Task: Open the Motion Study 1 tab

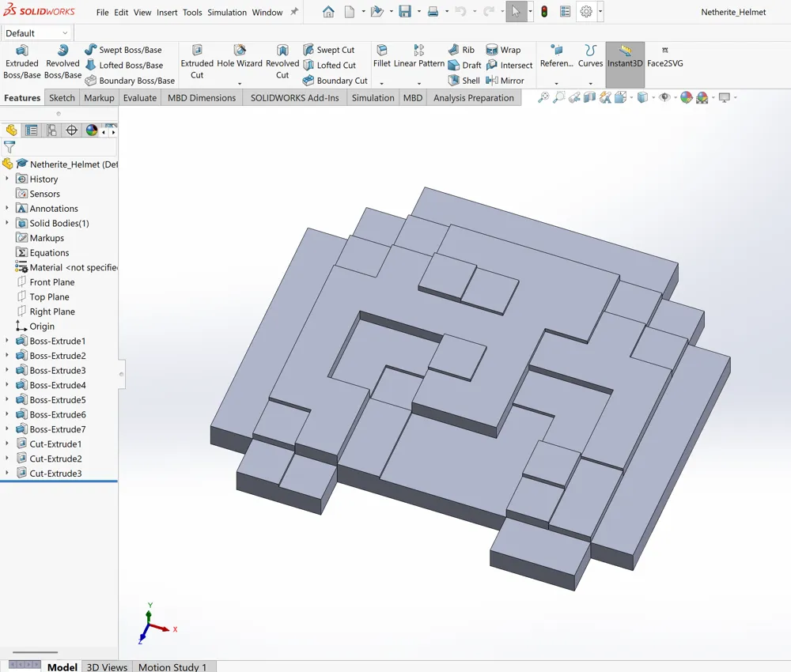Action: click(x=172, y=666)
